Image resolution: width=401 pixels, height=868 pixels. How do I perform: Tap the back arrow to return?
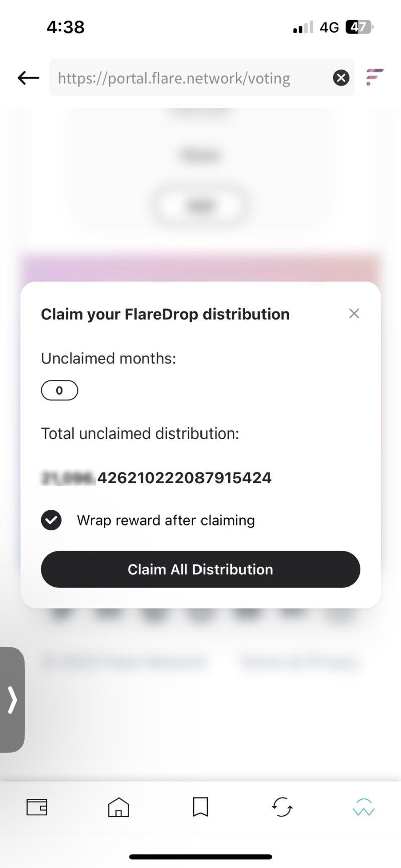pyautogui.click(x=27, y=78)
